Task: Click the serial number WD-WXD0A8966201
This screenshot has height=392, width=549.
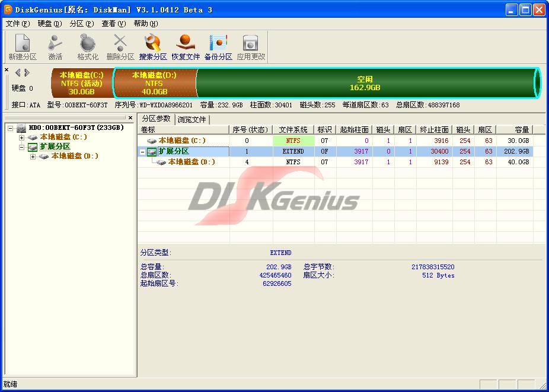Action: click(166, 105)
